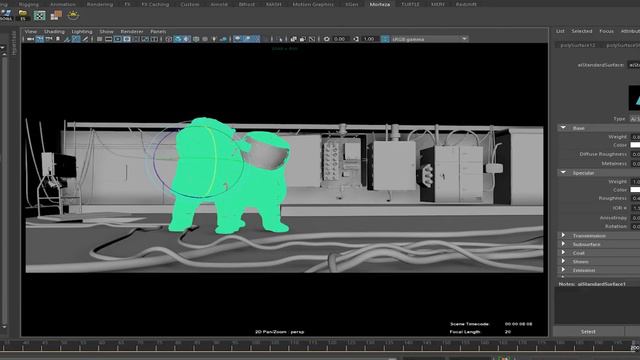Switch viewport to Wireframe display icon
The width and height of the screenshot is (640, 360).
pos(169,39)
